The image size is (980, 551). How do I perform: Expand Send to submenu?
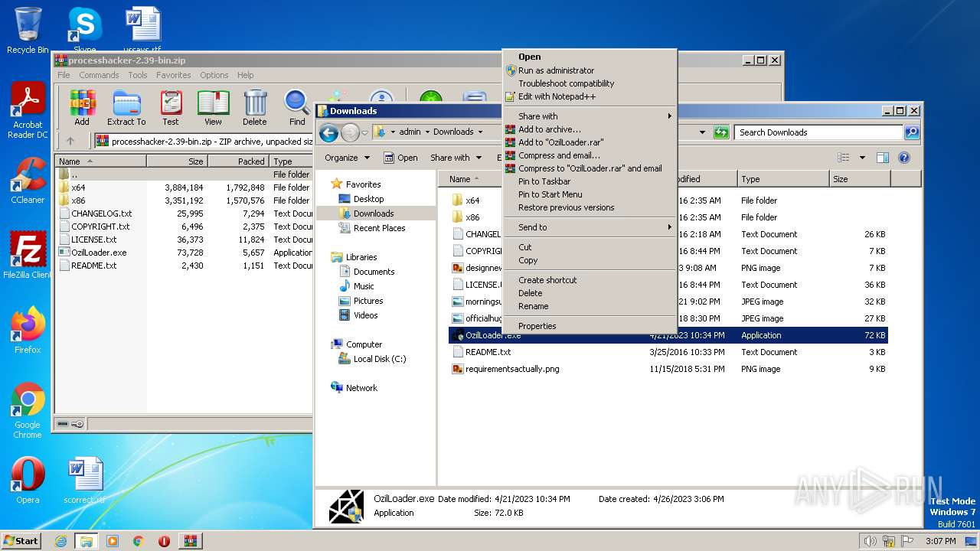pos(590,227)
